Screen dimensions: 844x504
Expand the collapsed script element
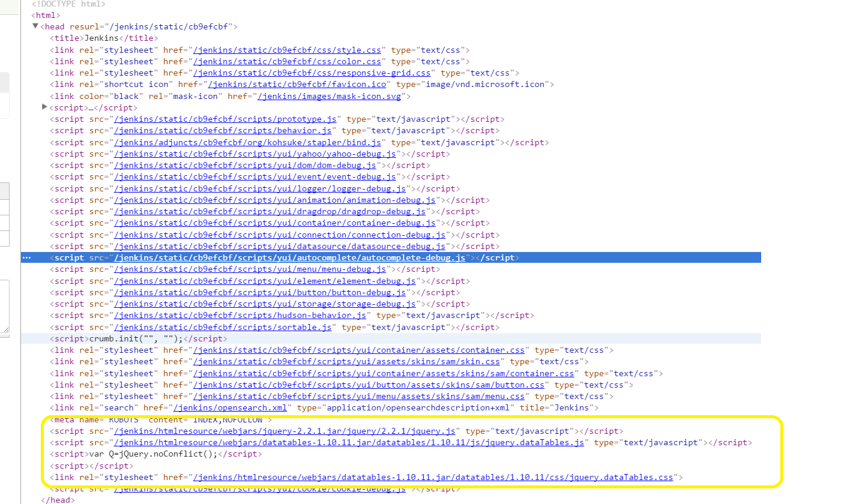click(44, 107)
